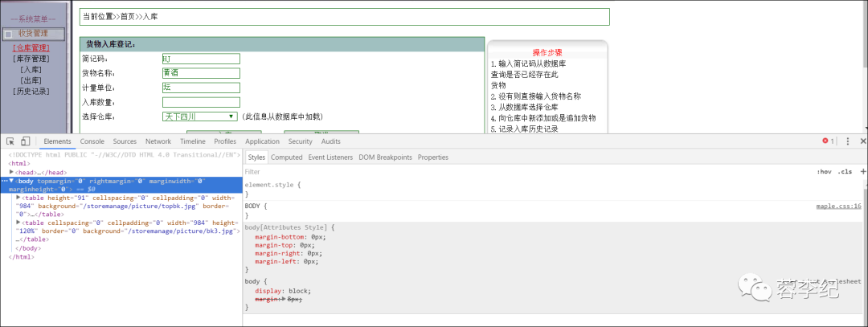868x327 pixels.
Task: Focus the empty 入库数量 input field
Action: 201,102
